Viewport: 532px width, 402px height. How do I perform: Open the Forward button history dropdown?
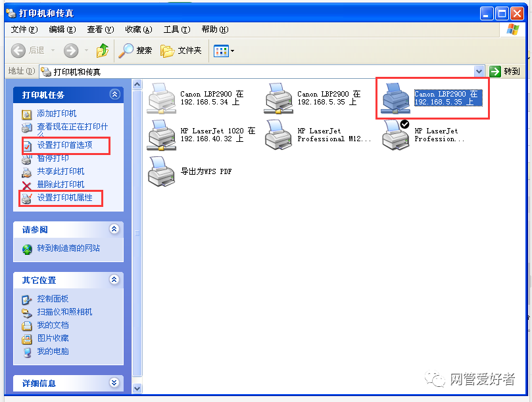(x=86, y=51)
